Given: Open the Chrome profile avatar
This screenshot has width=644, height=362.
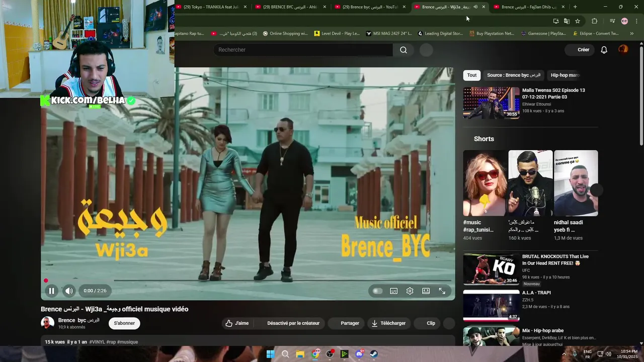Looking at the screenshot, I should coord(624,21).
